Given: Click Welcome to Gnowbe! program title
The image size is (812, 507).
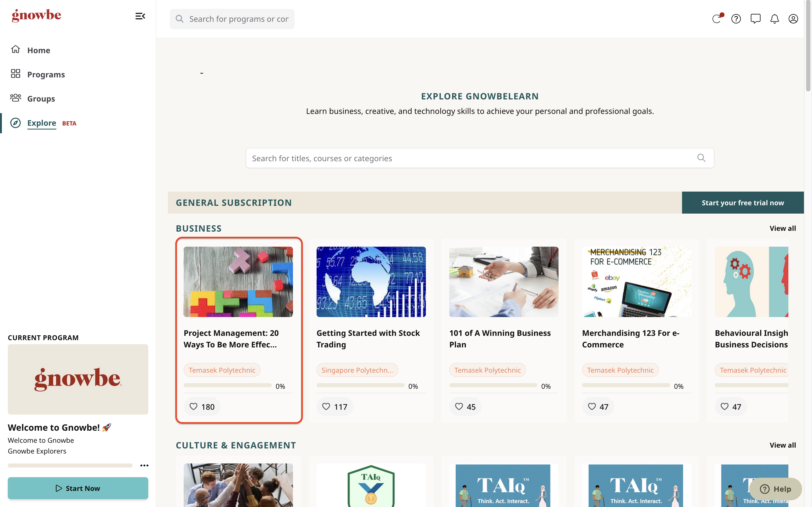Looking at the screenshot, I should coord(59,427).
